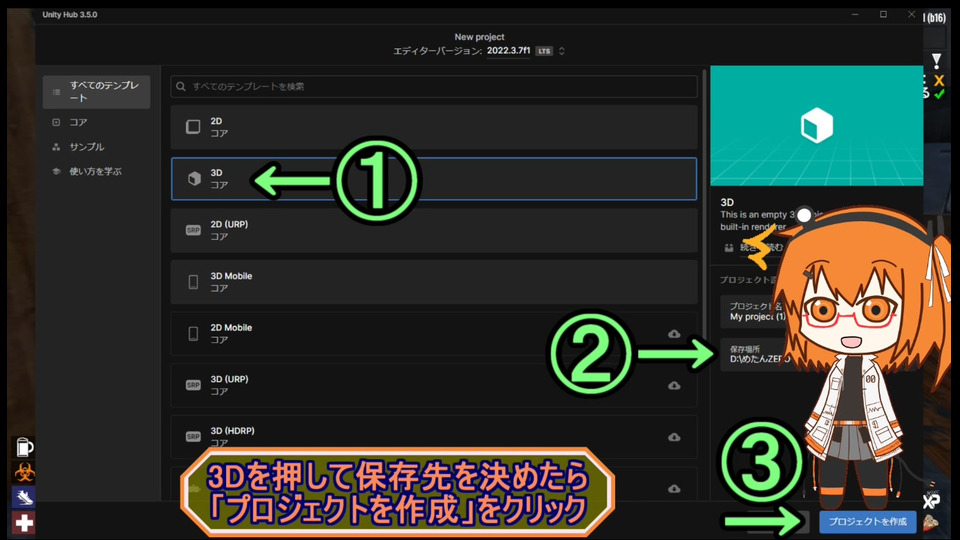Click the running shoe icon in game overlay
The height and width of the screenshot is (540, 960).
point(24,498)
